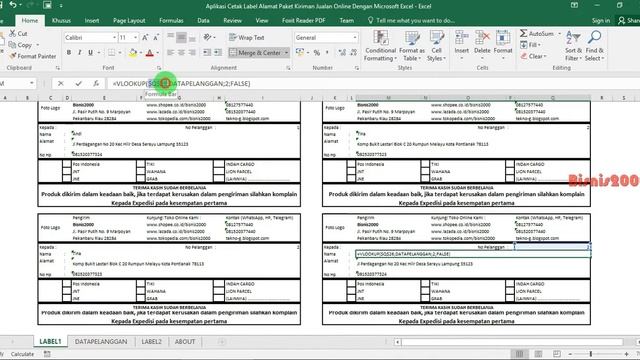Switch to Normal view in status bar
Image resolution: width=640 pixels, height=360 pixels.
(519, 354)
